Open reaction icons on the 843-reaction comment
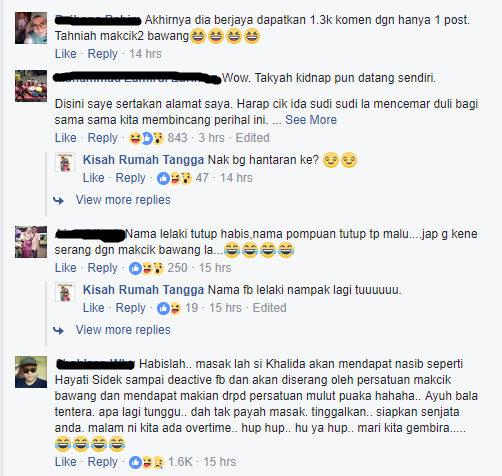Screen dimensions: 502x476 (x=146, y=138)
